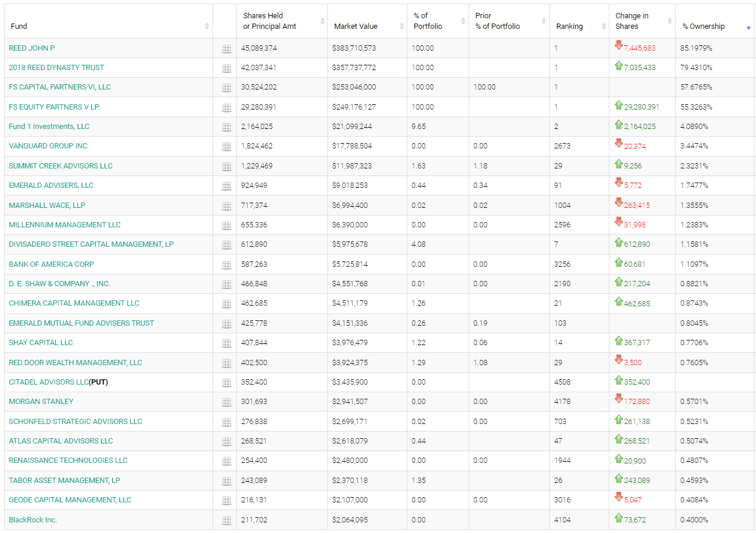This screenshot has width=756, height=533.
Task: Open grid icon for 2018 REED DYNASTY TRUST
Action: (x=227, y=69)
